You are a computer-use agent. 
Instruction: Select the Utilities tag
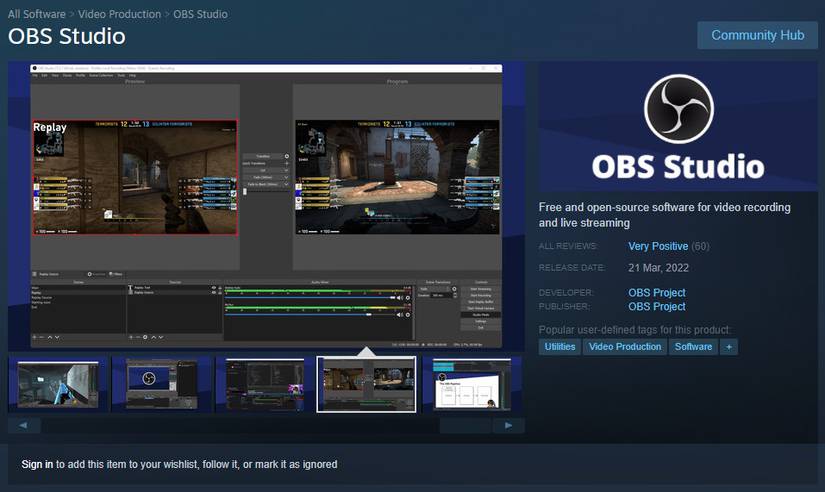[559, 347]
